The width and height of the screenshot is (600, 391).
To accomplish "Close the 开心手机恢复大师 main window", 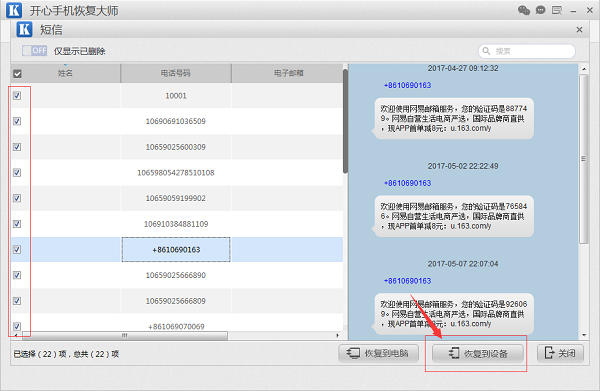I will 590,10.
